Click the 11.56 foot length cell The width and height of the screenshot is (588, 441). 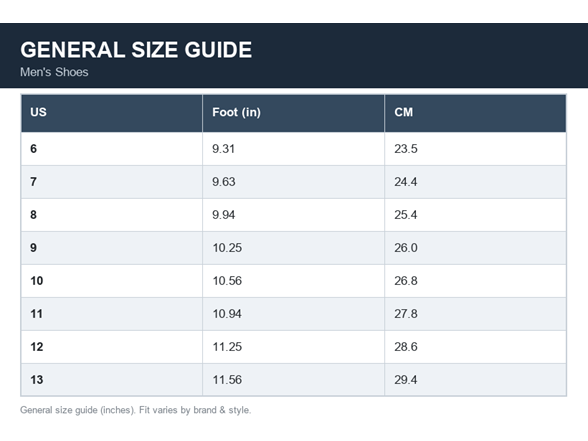tap(293, 380)
